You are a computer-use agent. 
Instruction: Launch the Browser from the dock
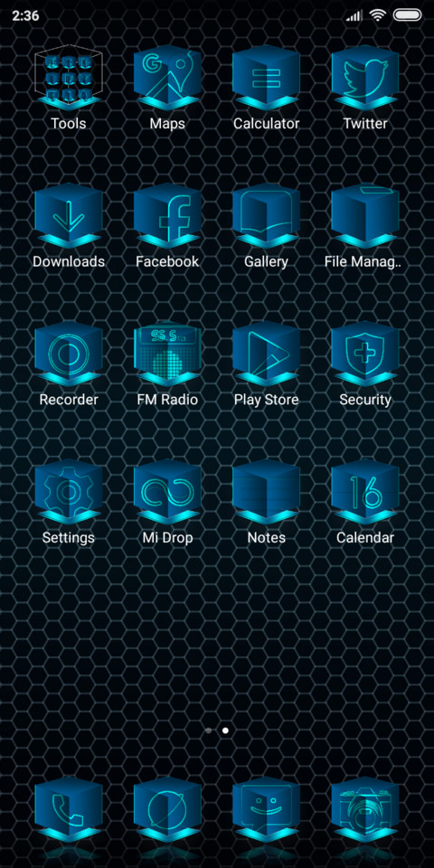167,809
